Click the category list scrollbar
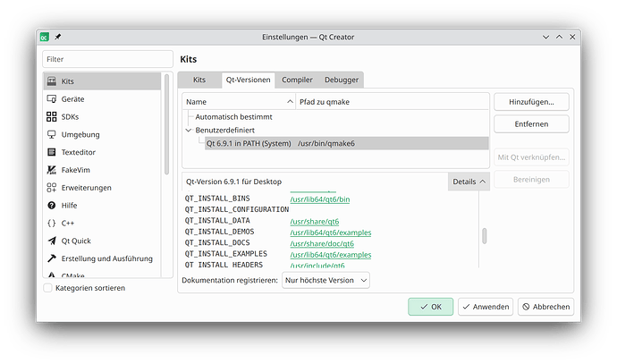This screenshot has width=617, height=364. [166, 124]
